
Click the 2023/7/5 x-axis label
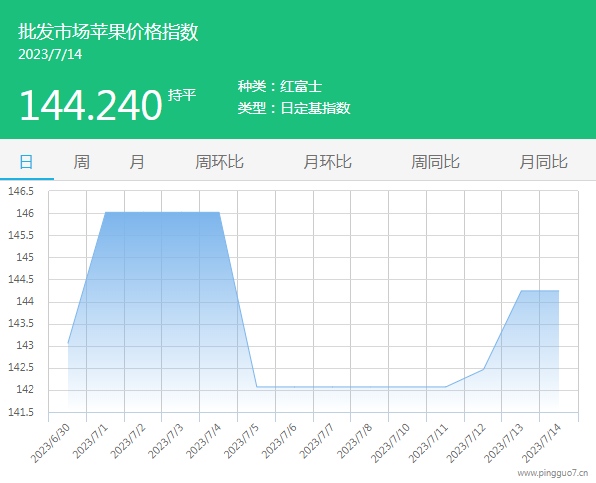pos(242,441)
